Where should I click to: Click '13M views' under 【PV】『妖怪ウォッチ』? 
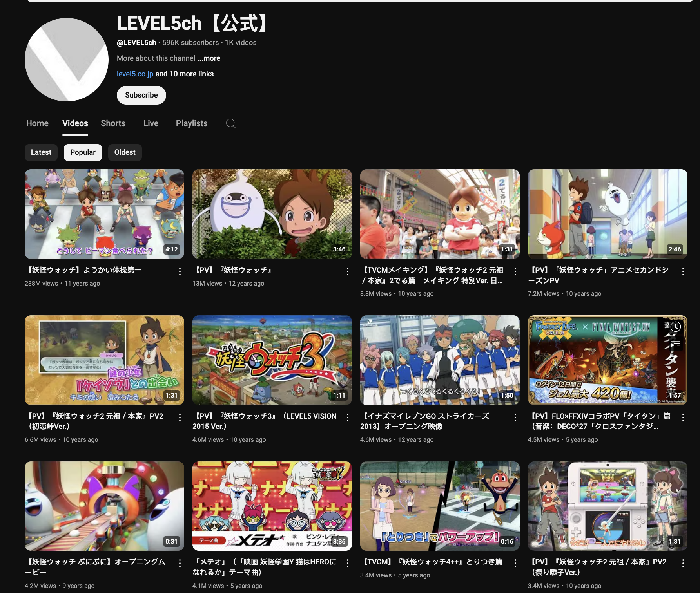click(207, 284)
